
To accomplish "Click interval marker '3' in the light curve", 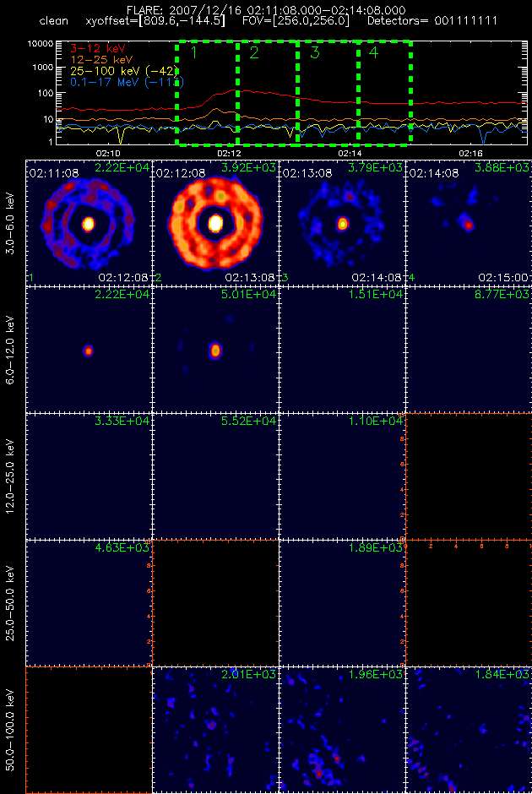I will coord(314,52).
